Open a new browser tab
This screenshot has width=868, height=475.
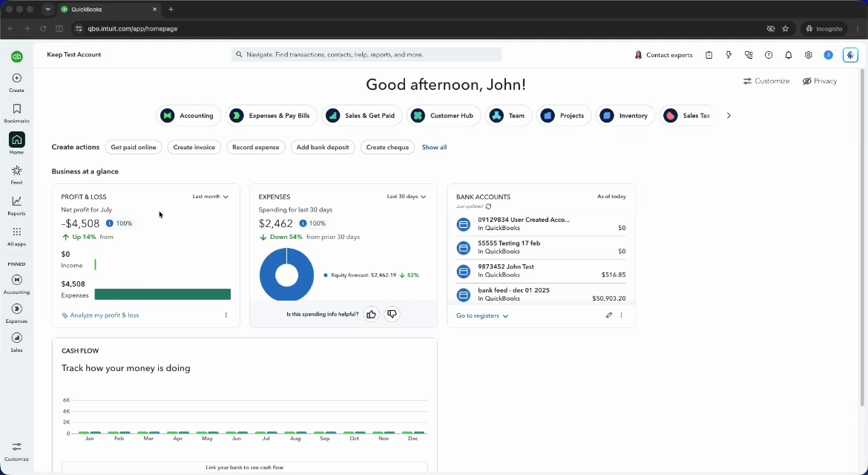171,10
